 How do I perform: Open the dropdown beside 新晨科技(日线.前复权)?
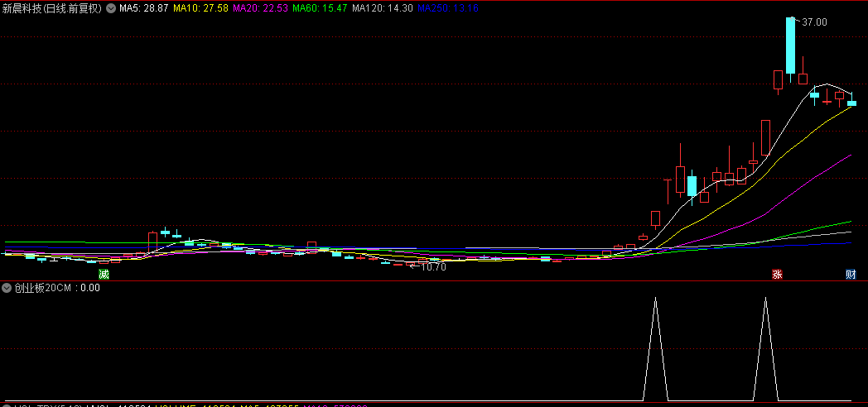coord(111,8)
